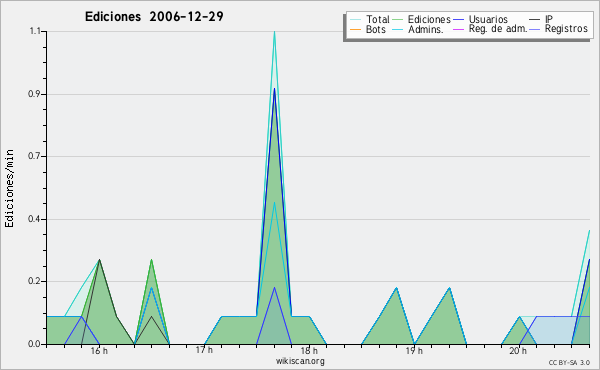Select the Bots legend label
The width and height of the screenshot is (600, 370).
[375, 29]
